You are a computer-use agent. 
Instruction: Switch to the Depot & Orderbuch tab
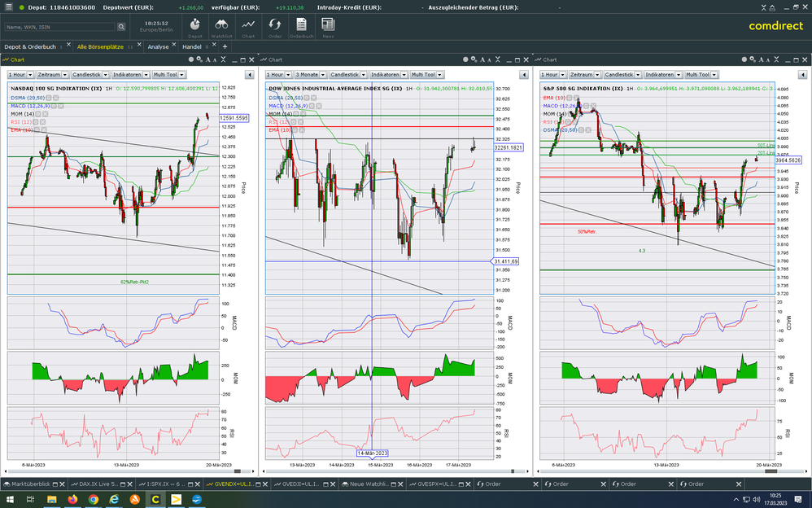[x=30, y=46]
